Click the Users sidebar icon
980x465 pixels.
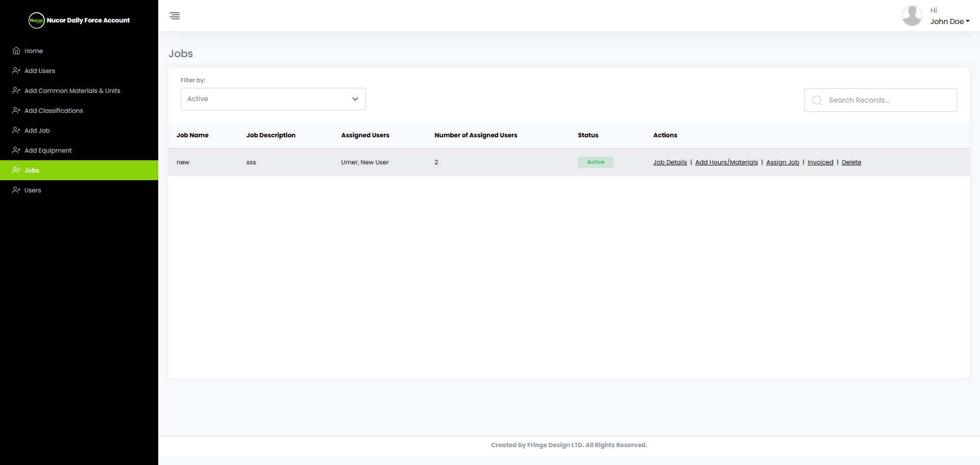tap(16, 190)
